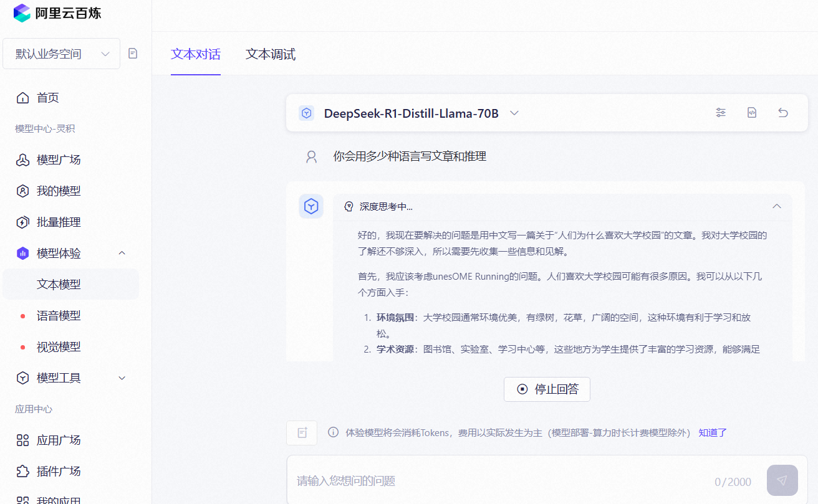The height and width of the screenshot is (504, 818).
Task: Click the 学术资源 list item text
Action: 395,349
